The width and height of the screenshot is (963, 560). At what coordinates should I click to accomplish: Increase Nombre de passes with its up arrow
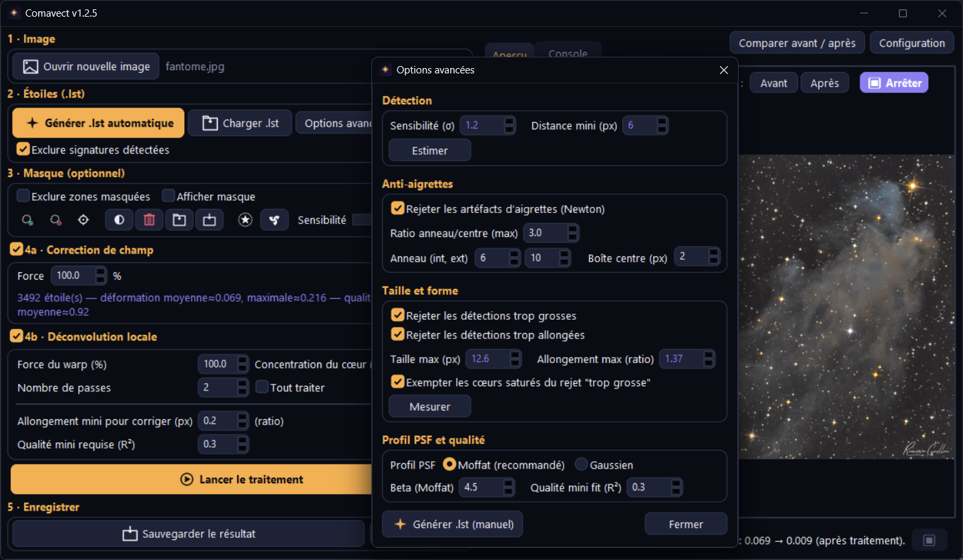(x=242, y=383)
